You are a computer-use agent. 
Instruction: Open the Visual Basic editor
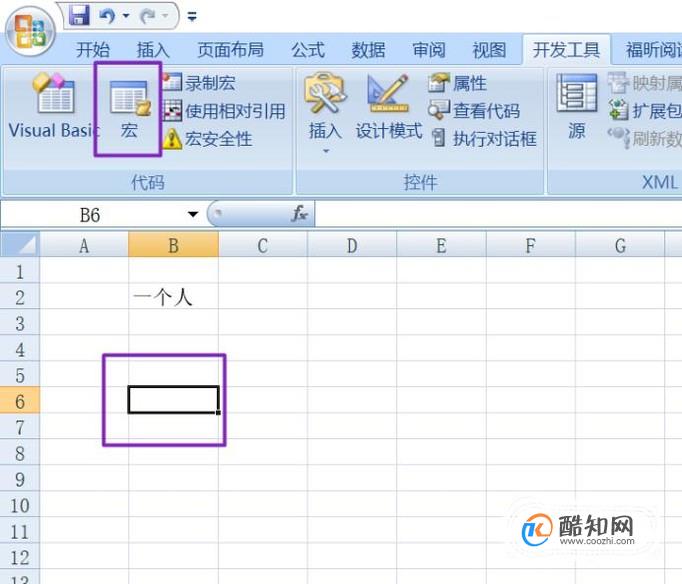(x=53, y=107)
